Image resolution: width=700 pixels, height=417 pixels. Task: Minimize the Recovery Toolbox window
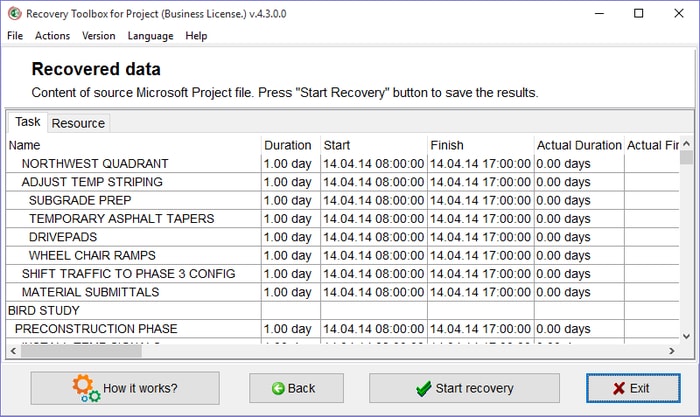pyautogui.click(x=599, y=13)
